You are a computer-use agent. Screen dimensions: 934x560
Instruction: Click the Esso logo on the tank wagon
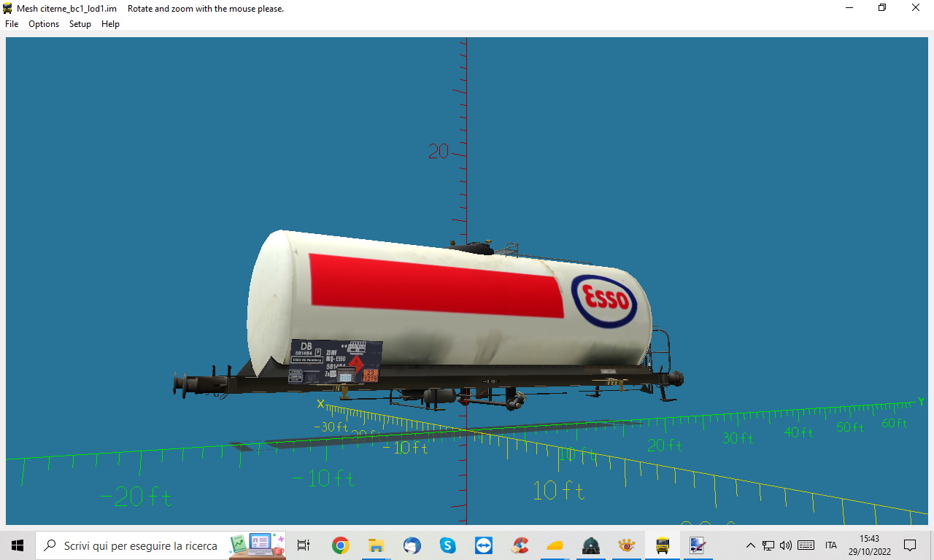[604, 300]
